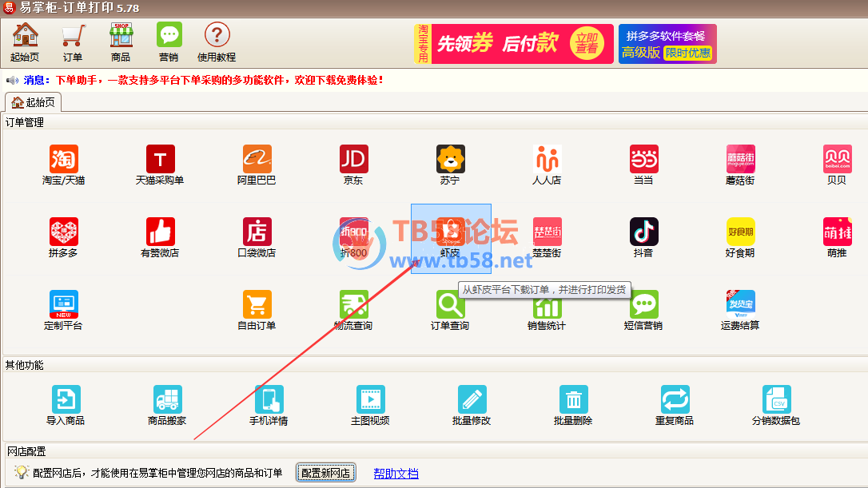Viewport: 868px width, 488px height.
Task: Click the red 下单助手 announcement message
Action: pos(219,80)
